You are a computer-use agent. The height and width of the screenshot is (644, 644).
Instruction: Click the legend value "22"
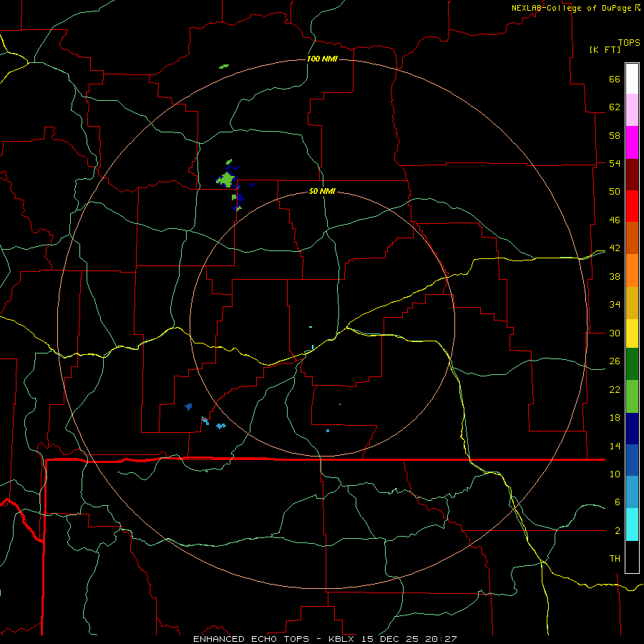point(615,389)
